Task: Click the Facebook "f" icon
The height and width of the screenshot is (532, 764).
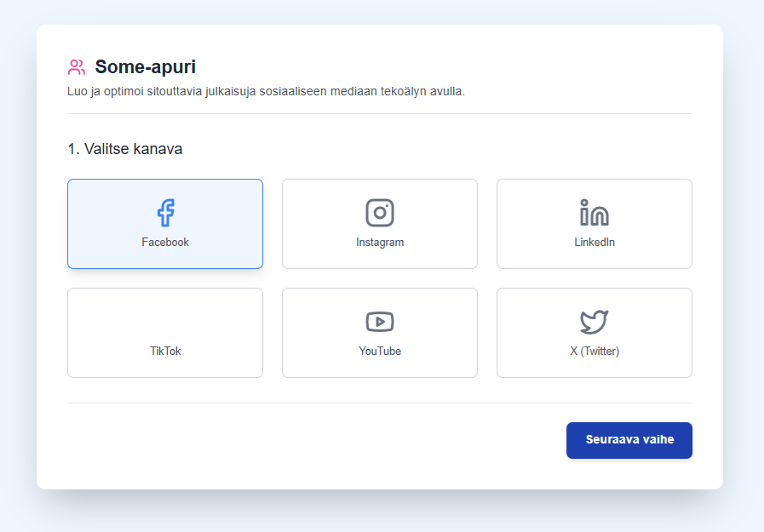Action: coord(165,211)
